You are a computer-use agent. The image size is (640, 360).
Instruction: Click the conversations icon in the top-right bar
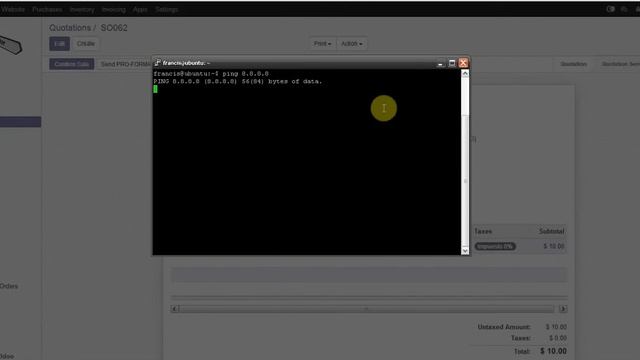click(x=624, y=9)
